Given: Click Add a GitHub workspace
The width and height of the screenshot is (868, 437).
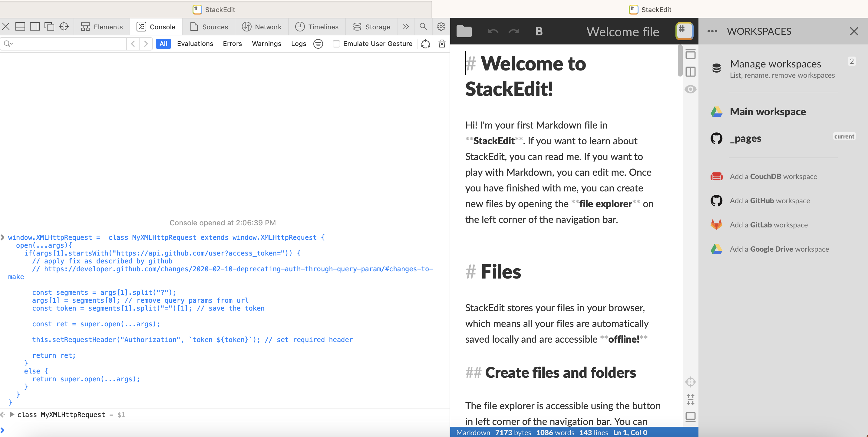Looking at the screenshot, I should [769, 201].
